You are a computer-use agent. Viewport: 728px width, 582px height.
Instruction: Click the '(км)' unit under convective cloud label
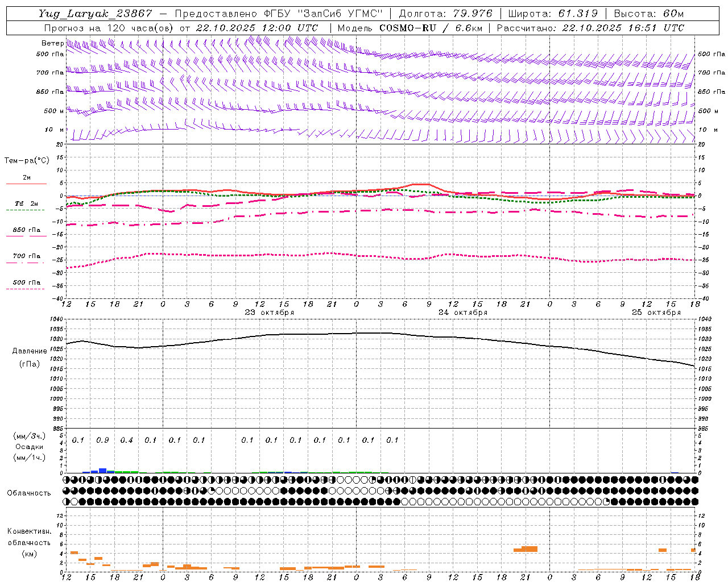(29, 554)
